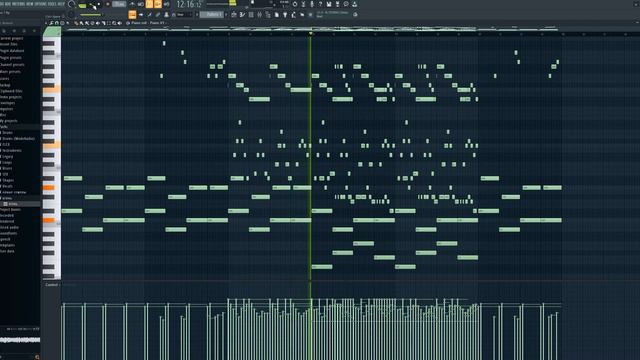Expand Vocals pack folder

[7, 186]
